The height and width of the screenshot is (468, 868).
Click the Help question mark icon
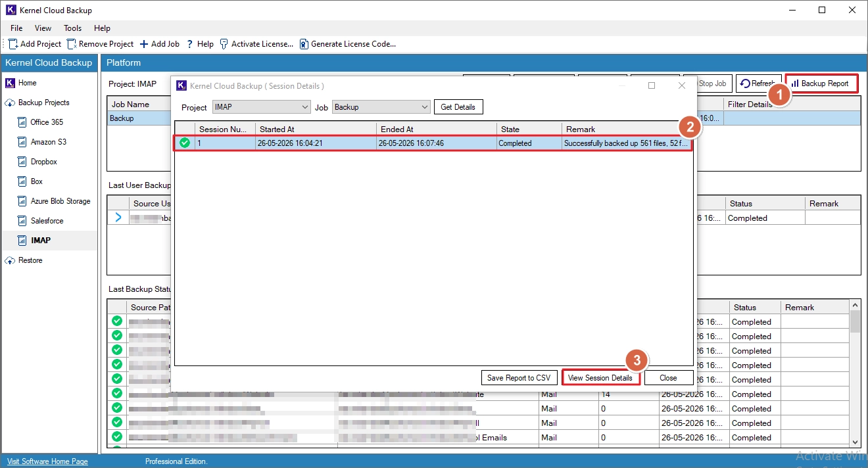pyautogui.click(x=189, y=44)
